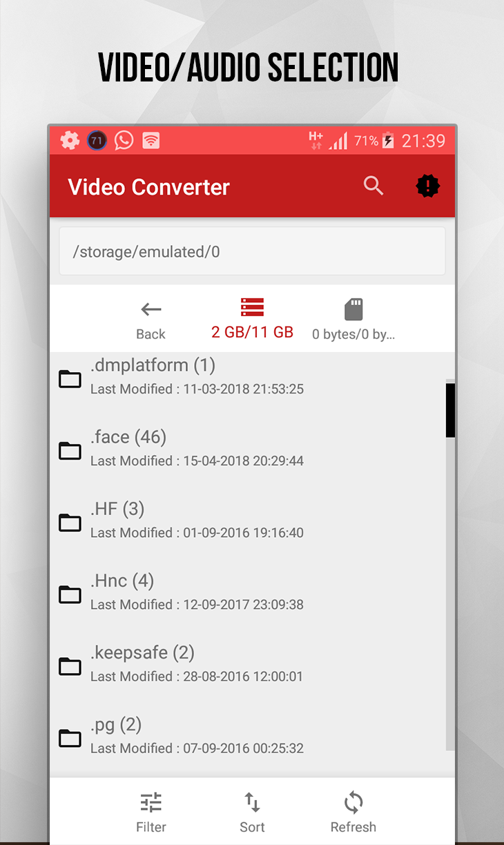This screenshot has height=845, width=504.
Task: Click date 11-03-2018 21:53:25
Action: [244, 389]
